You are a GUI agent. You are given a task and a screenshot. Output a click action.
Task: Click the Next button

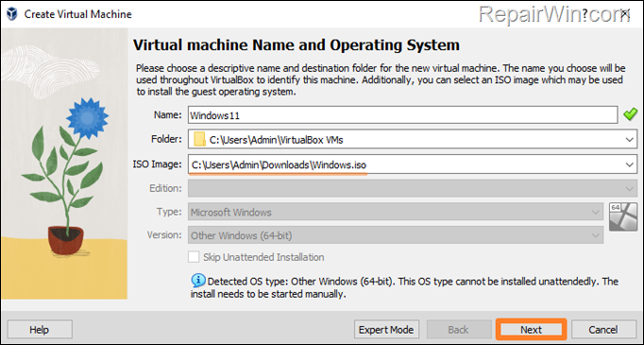[531, 329]
